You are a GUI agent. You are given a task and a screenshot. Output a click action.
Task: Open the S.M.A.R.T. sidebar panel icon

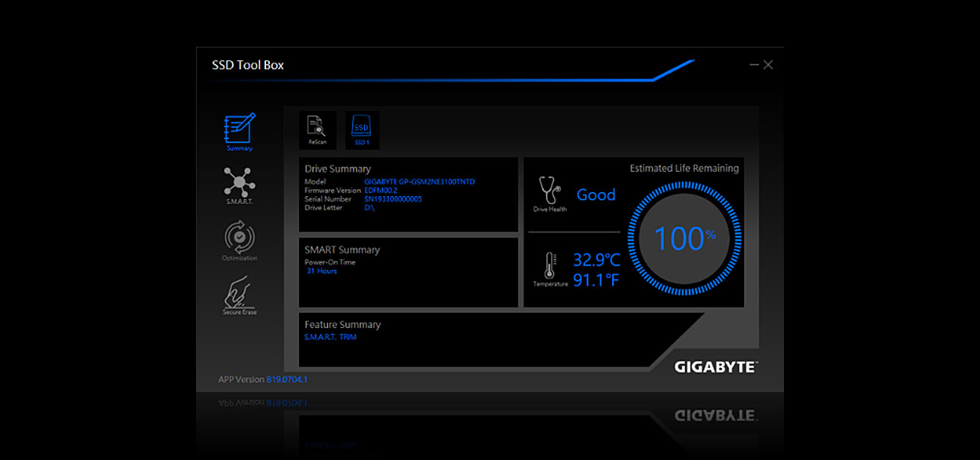coord(238,186)
